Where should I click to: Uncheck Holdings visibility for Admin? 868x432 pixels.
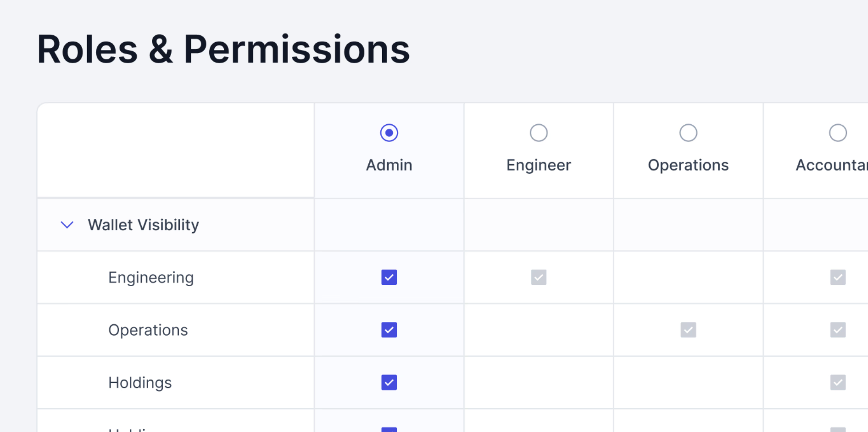389,382
